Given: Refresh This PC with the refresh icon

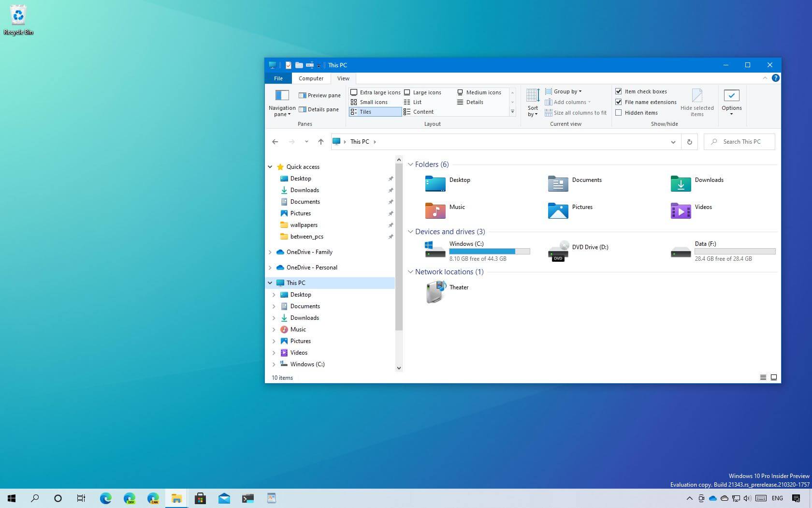Looking at the screenshot, I should click(690, 141).
